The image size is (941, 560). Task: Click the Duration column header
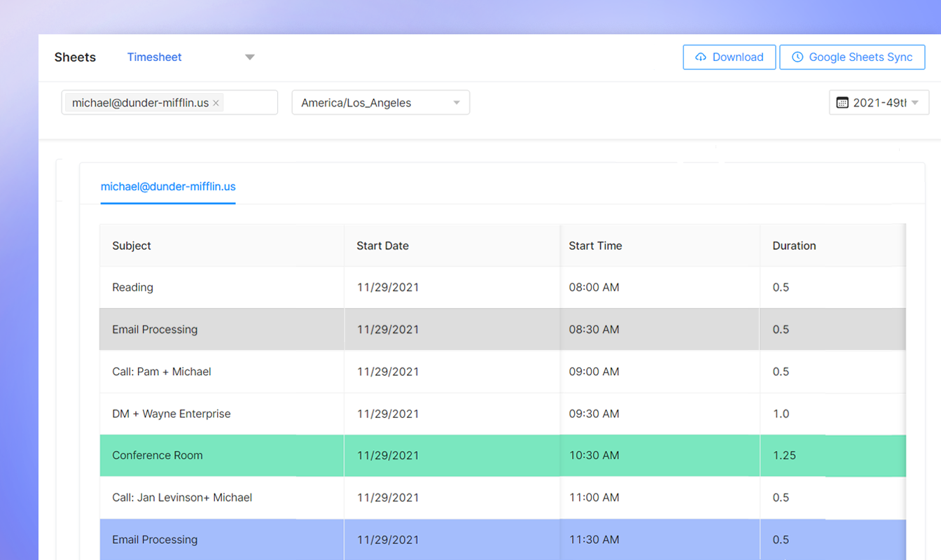[x=832, y=246]
